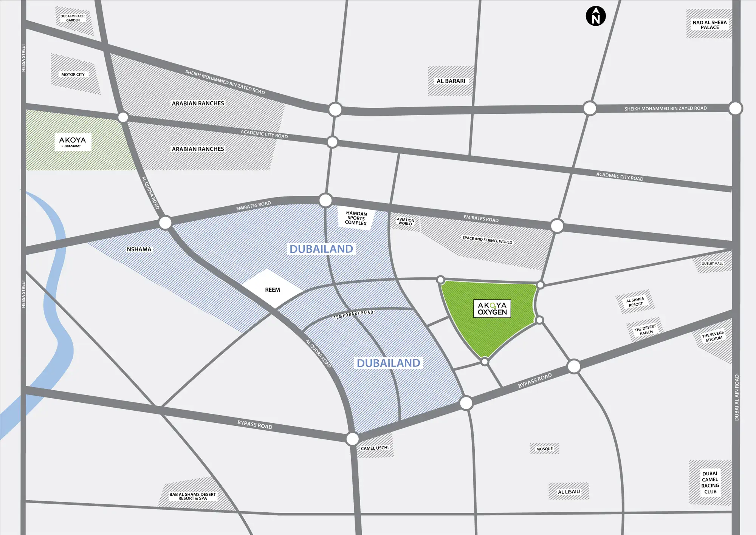Select the Outlet Mall label
This screenshot has height=535, width=756.
tap(712, 264)
